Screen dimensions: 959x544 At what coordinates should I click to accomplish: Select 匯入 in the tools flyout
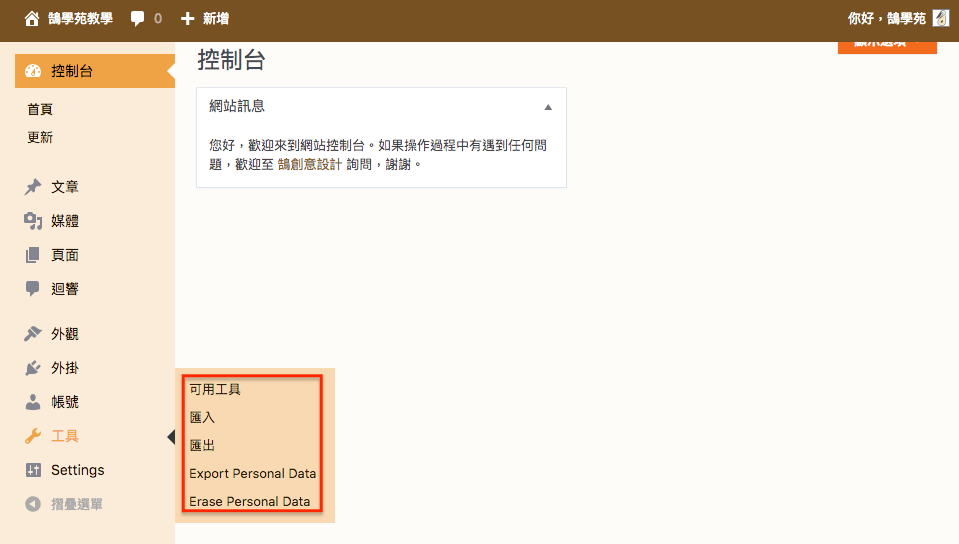coord(202,417)
